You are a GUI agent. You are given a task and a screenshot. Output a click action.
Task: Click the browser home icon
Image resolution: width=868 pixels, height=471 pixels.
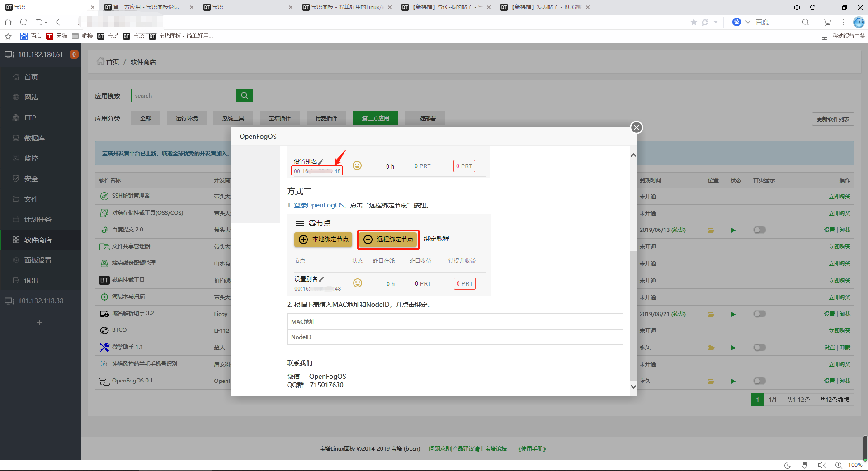[8, 22]
